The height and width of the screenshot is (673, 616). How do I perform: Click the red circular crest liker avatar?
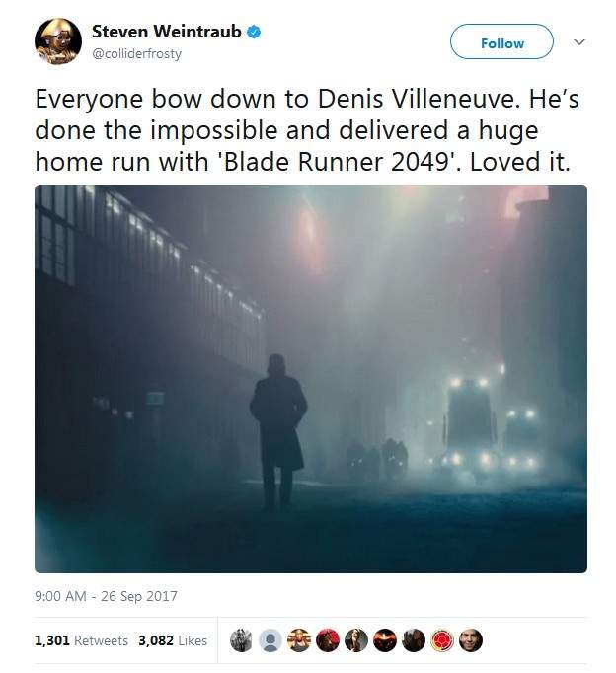tap(442, 640)
